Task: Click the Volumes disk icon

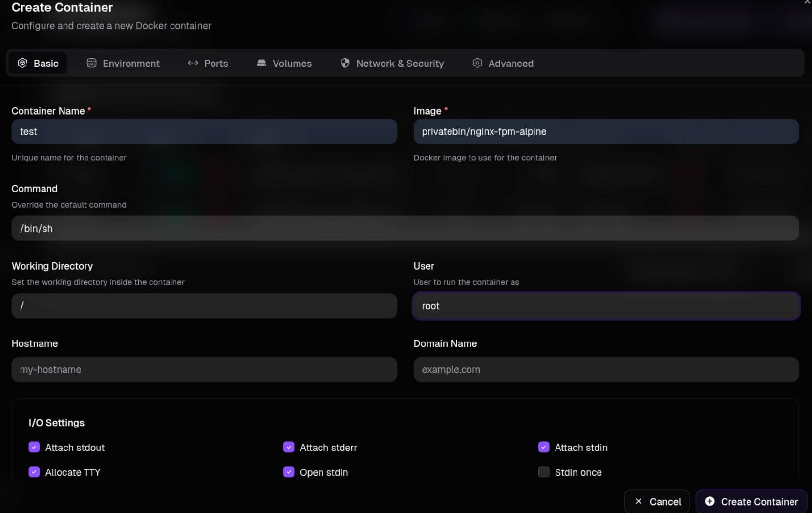Action: [x=261, y=63]
